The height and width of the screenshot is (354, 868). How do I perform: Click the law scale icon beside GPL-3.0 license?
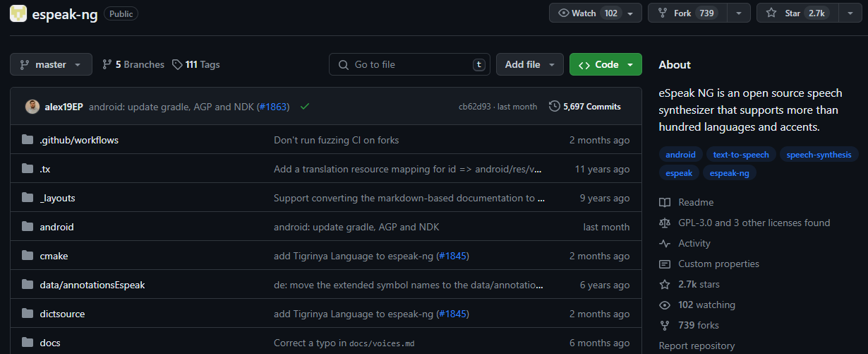(x=665, y=223)
